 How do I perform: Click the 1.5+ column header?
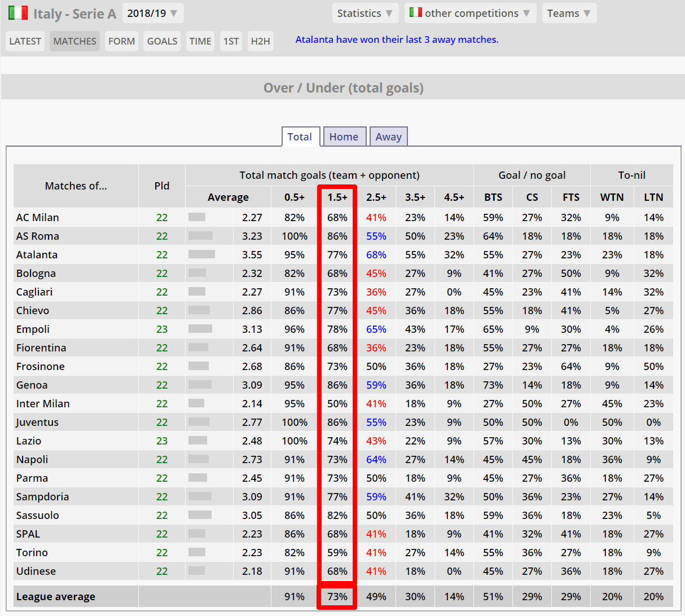click(x=337, y=197)
